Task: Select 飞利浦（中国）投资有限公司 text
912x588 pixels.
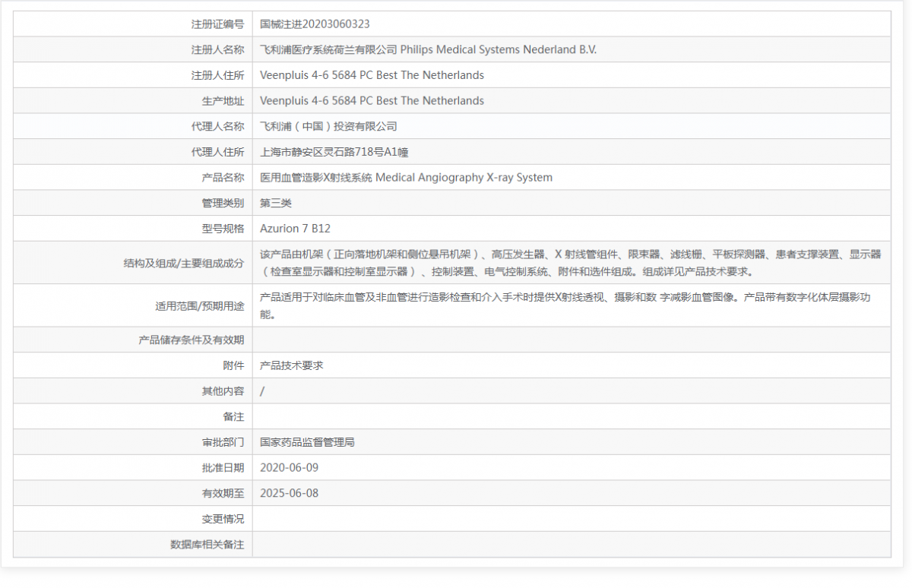Action: pyautogui.click(x=328, y=126)
